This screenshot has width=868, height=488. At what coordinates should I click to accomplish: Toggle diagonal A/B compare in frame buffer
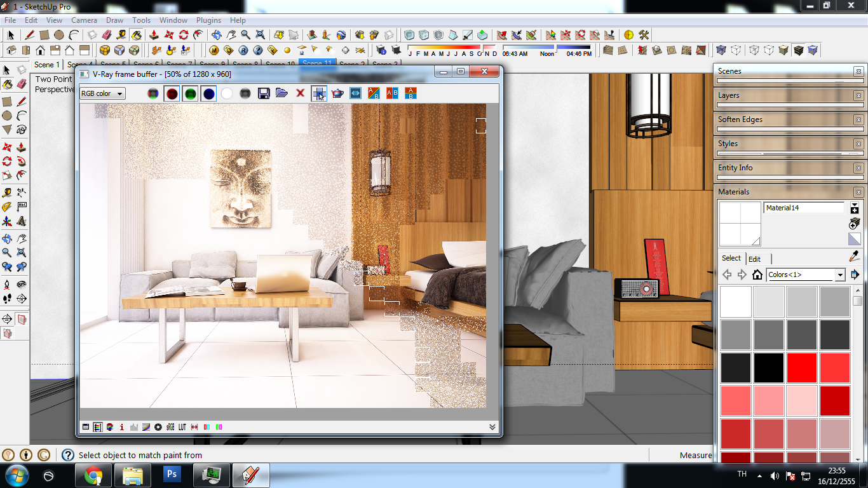[x=374, y=93]
